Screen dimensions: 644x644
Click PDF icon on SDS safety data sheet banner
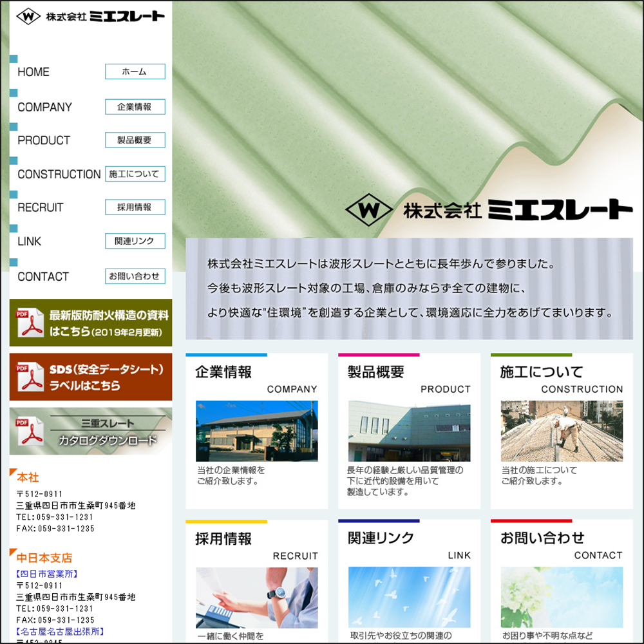point(30,377)
